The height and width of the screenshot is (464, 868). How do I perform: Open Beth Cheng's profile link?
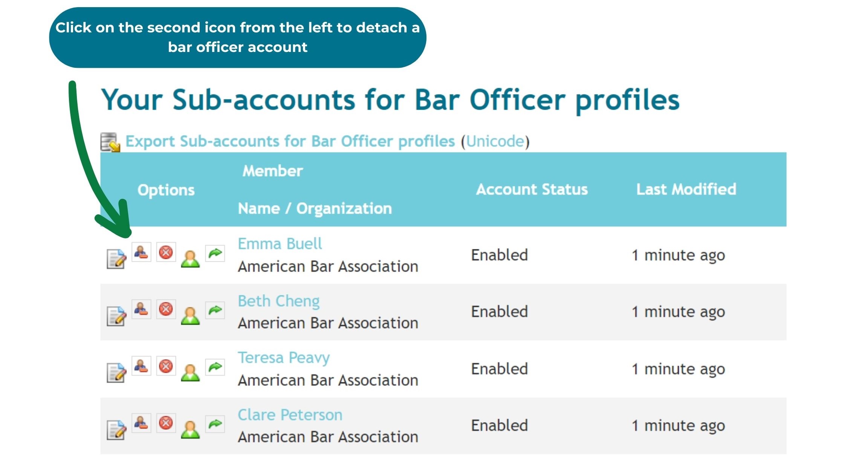tap(278, 301)
